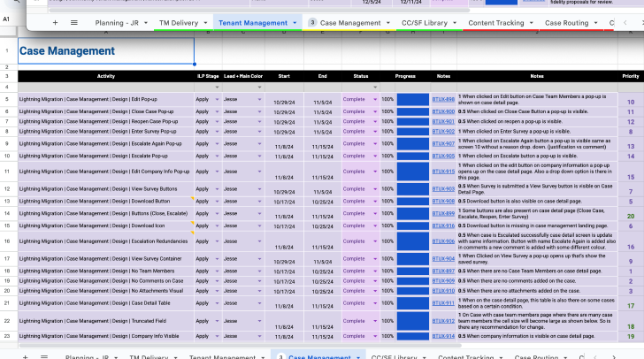This screenshot has height=359, width=644.
Task: Click the A1 name box
Action: 7,18
